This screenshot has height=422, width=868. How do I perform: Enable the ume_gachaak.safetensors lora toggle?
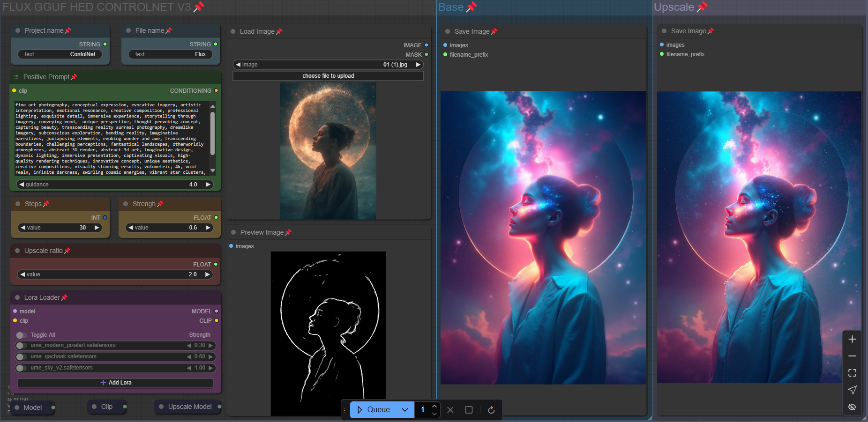click(x=21, y=356)
